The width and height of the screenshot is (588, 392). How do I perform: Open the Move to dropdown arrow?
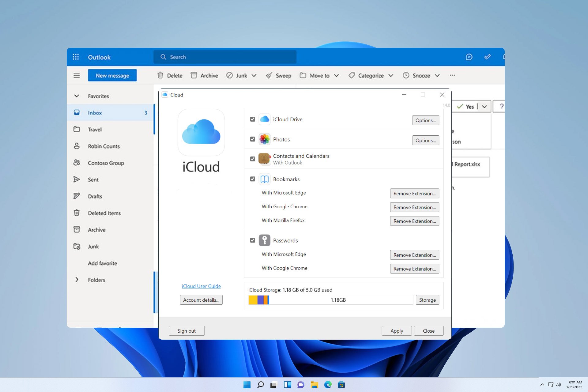336,75
